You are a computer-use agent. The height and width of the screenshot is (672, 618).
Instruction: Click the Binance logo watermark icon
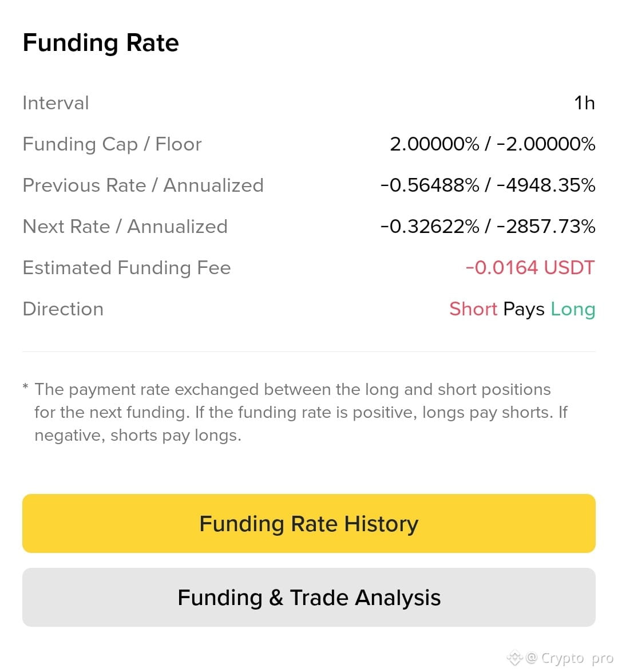(515, 657)
